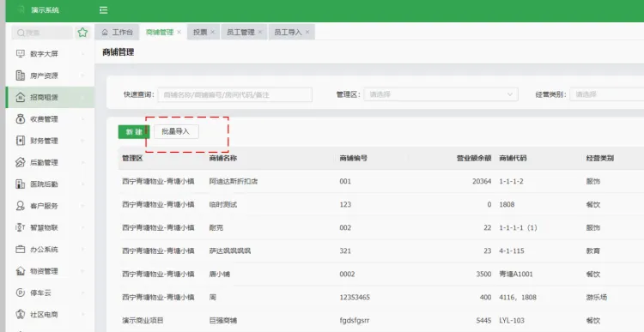Click the 社区电商 shop icon
This screenshot has height=332, width=644.
[20, 314]
